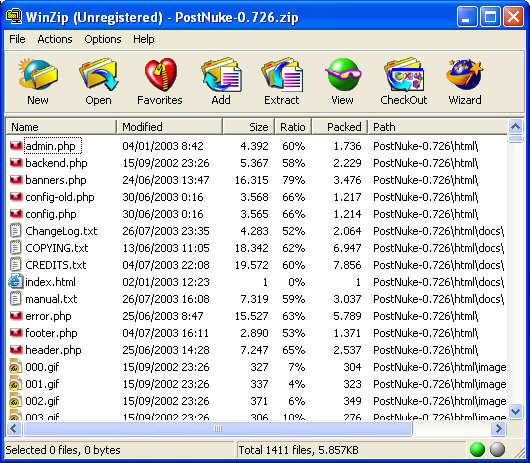Select the backend.php file name

pos(56,163)
